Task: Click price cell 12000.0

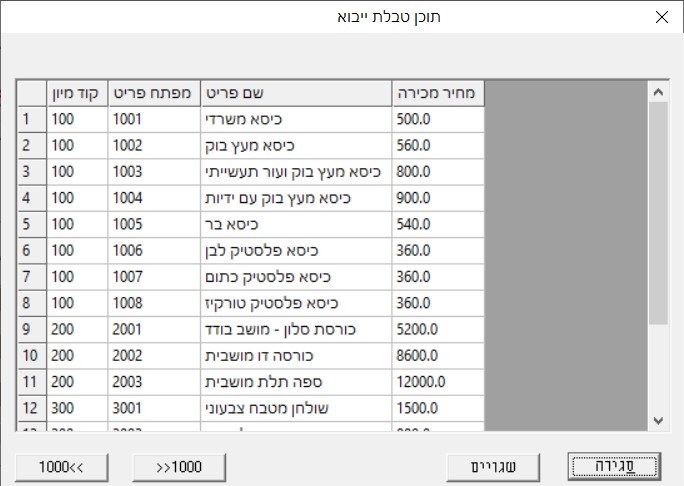Action: 438,382
